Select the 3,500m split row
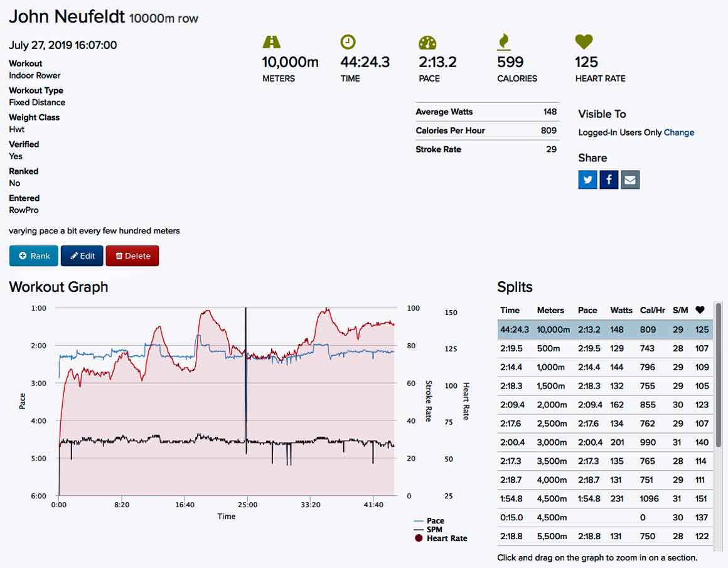 coord(604,461)
